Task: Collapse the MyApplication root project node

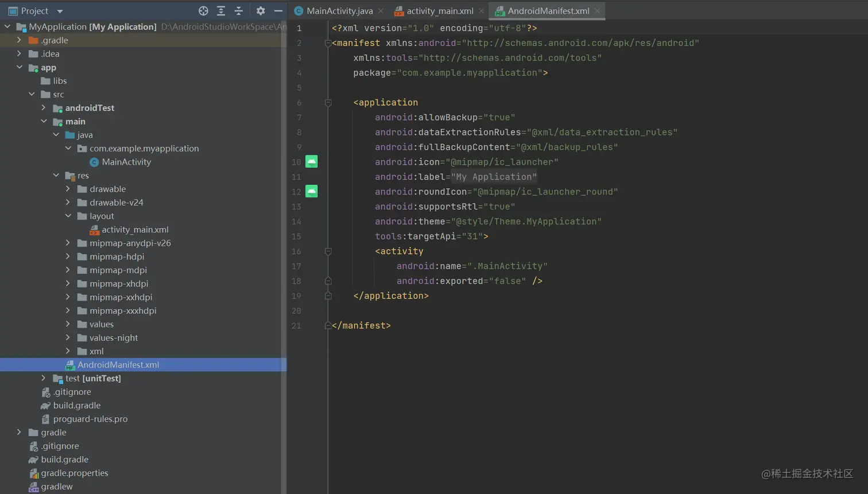Action: [7, 26]
